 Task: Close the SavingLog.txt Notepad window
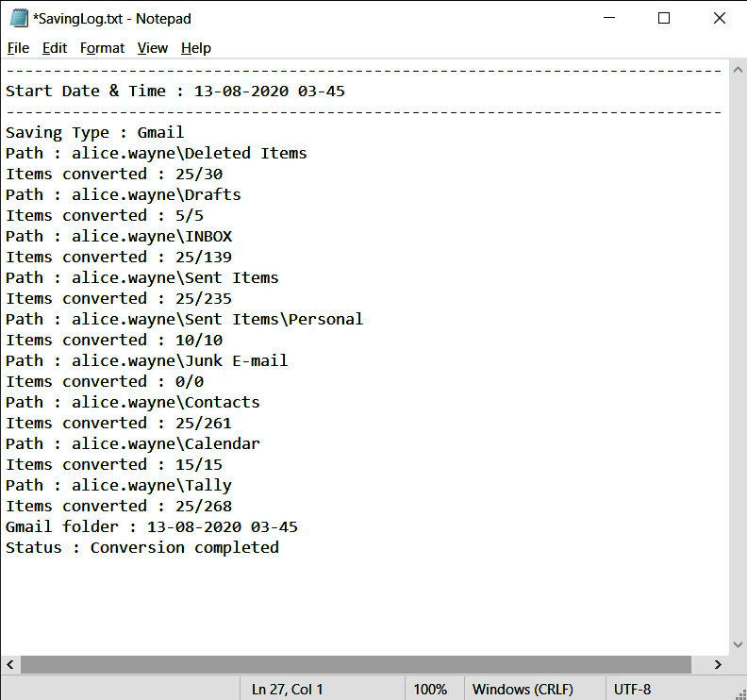pyautogui.click(x=719, y=18)
